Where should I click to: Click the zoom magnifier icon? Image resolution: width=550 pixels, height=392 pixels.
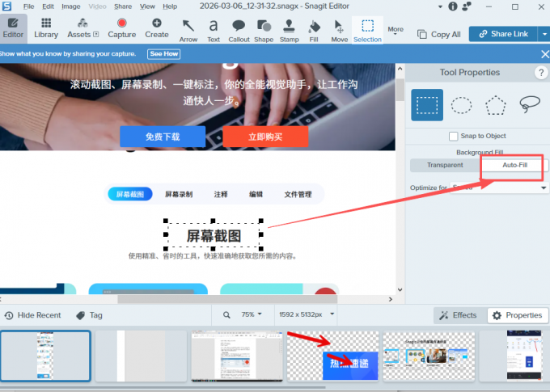click(226, 315)
